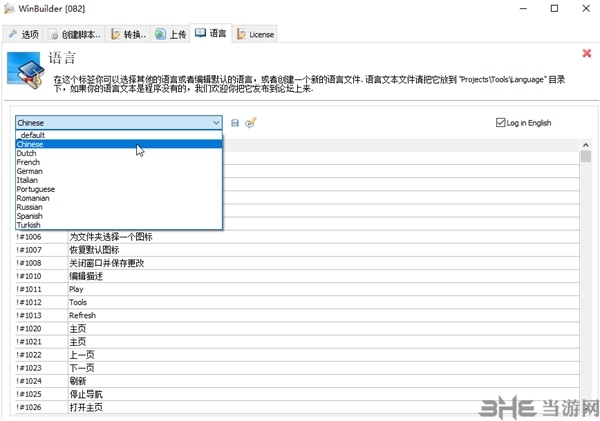Choose Spanish from language dropdown

tap(119, 216)
